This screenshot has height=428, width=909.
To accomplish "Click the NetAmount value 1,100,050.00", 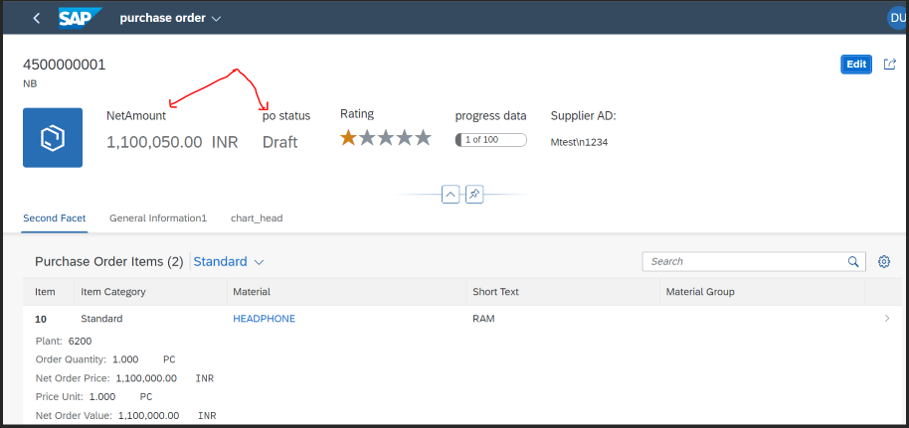I will point(154,142).
